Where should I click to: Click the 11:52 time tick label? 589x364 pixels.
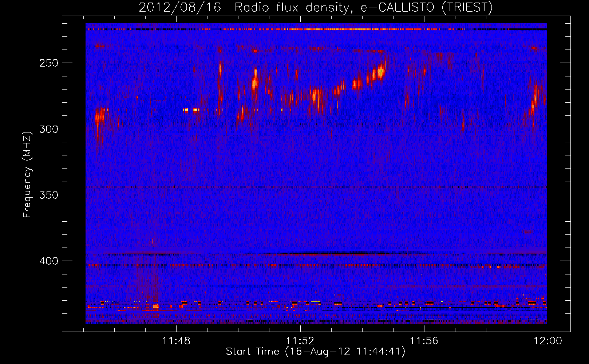pyautogui.click(x=300, y=341)
